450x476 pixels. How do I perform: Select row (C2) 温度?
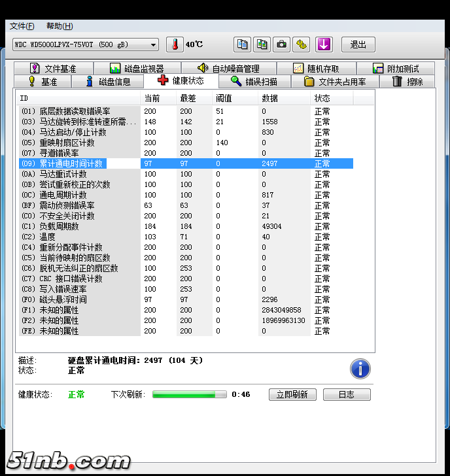tap(186, 237)
